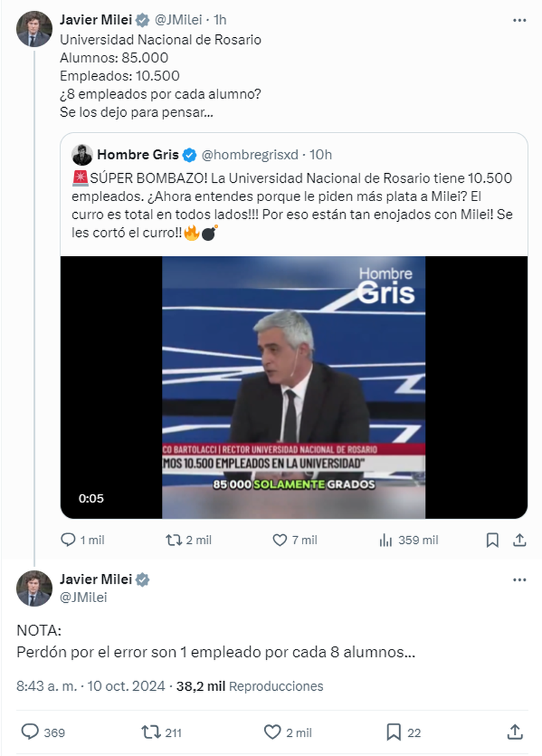The image size is (542, 756).
Task: Reply to the NOTA tweet with 369 replies
Action: point(30,732)
